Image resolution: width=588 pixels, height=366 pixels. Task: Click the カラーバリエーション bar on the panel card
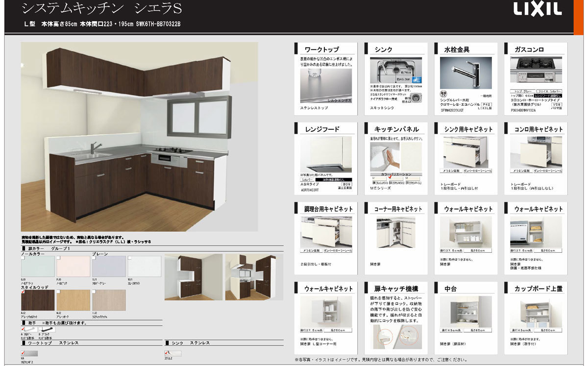(x=396, y=174)
